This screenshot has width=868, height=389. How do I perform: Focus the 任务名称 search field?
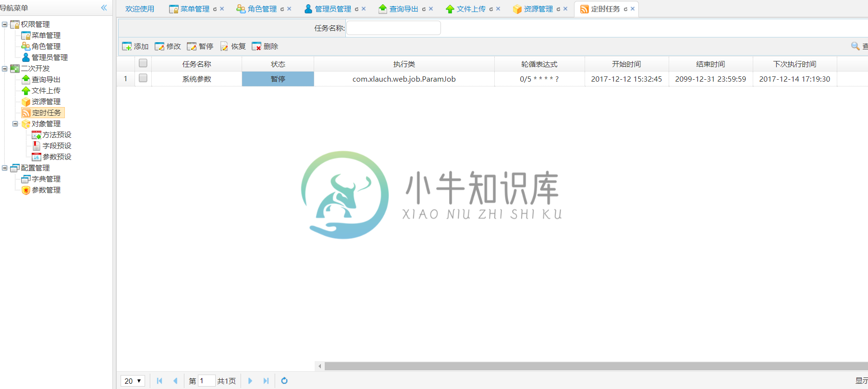393,28
